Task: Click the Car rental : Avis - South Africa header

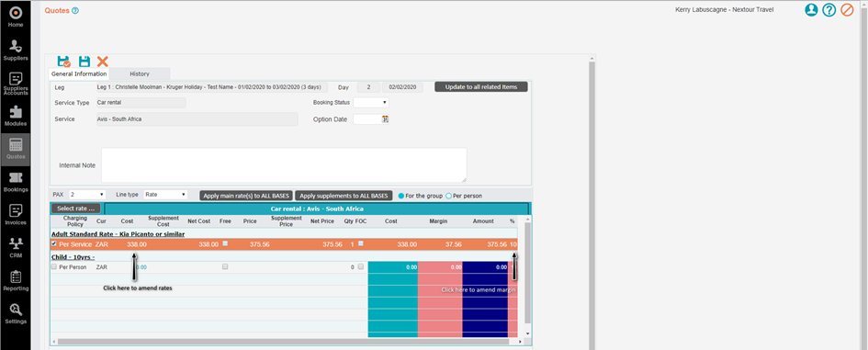Action: pyautogui.click(x=317, y=209)
